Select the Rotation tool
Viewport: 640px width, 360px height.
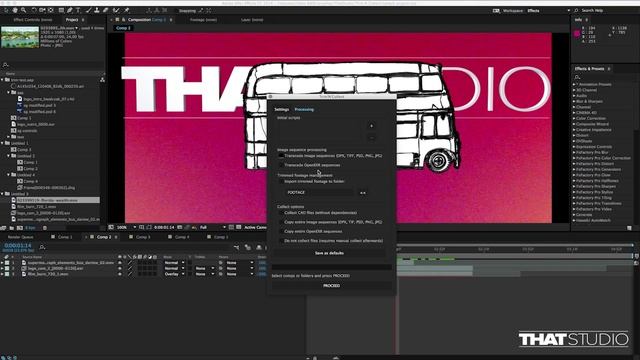34,10
